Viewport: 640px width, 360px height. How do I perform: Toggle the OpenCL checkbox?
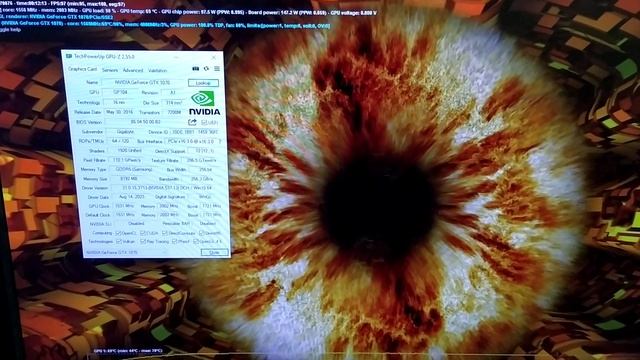[x=118, y=233]
